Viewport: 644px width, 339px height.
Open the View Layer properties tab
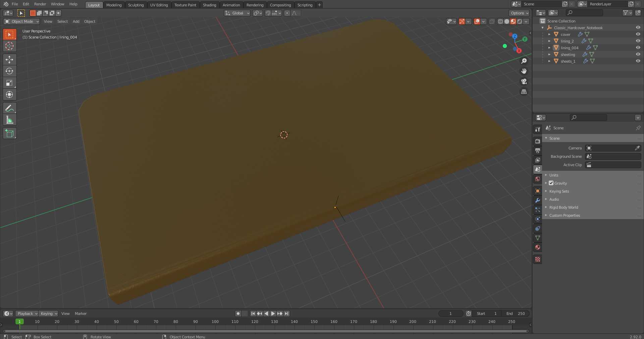[x=538, y=160]
